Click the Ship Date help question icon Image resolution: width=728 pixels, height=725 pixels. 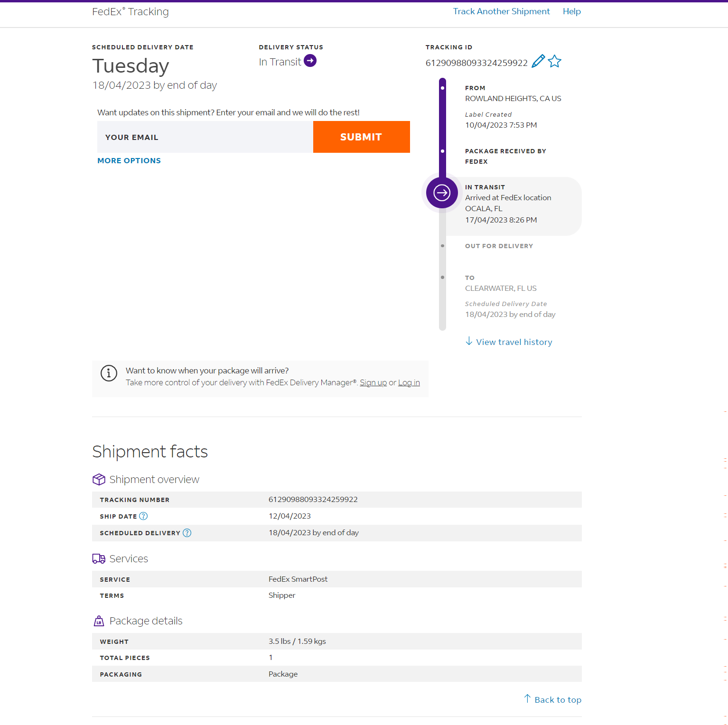click(143, 516)
